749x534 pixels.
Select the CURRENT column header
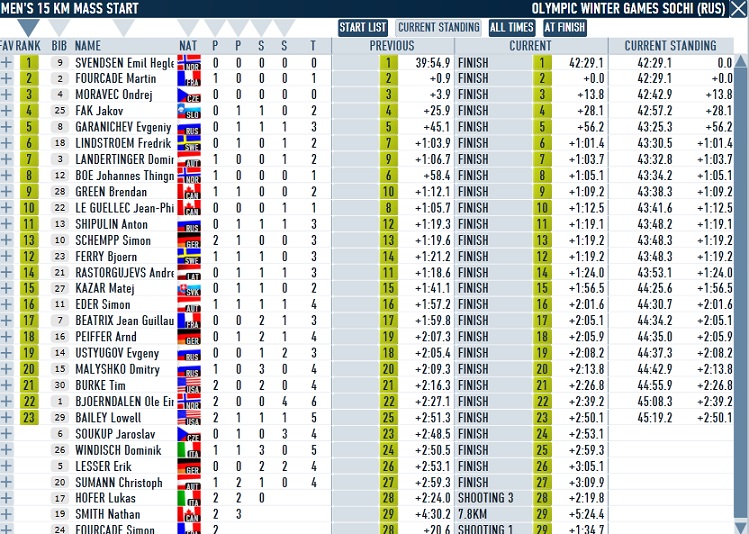pyautogui.click(x=530, y=46)
